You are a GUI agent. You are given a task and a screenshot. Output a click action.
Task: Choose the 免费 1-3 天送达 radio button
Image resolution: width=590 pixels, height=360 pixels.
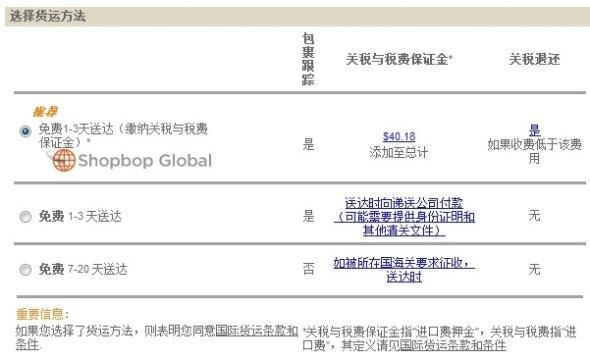pos(25,217)
